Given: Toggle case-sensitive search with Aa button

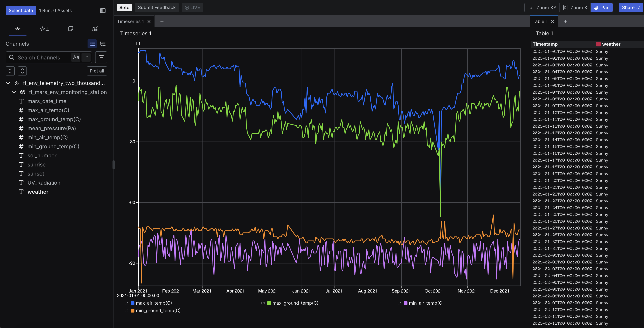Looking at the screenshot, I should [76, 57].
